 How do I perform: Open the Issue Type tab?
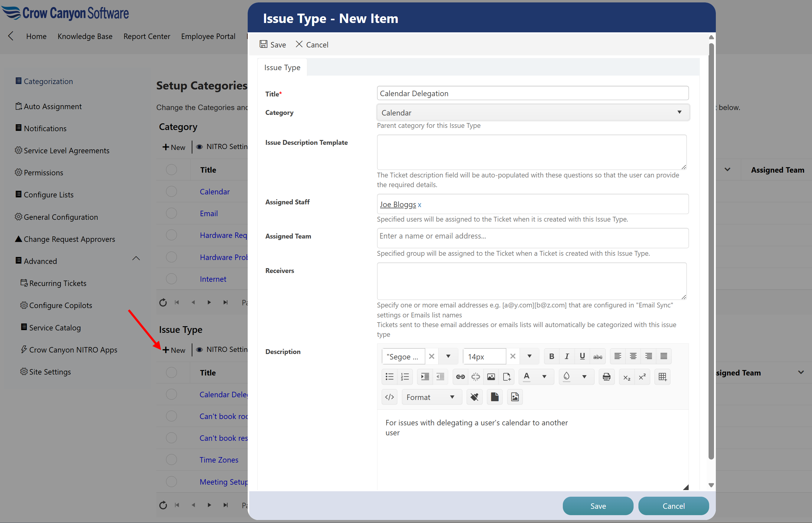tap(282, 68)
